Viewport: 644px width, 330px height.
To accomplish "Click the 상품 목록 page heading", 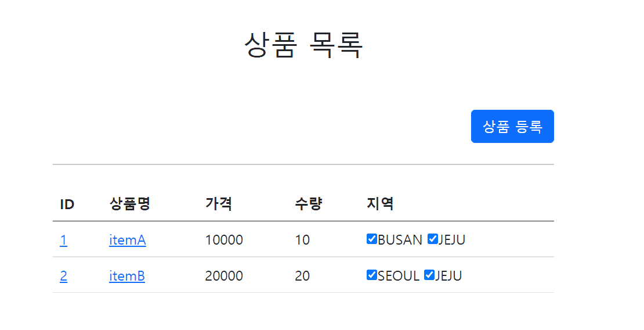I will (x=303, y=45).
